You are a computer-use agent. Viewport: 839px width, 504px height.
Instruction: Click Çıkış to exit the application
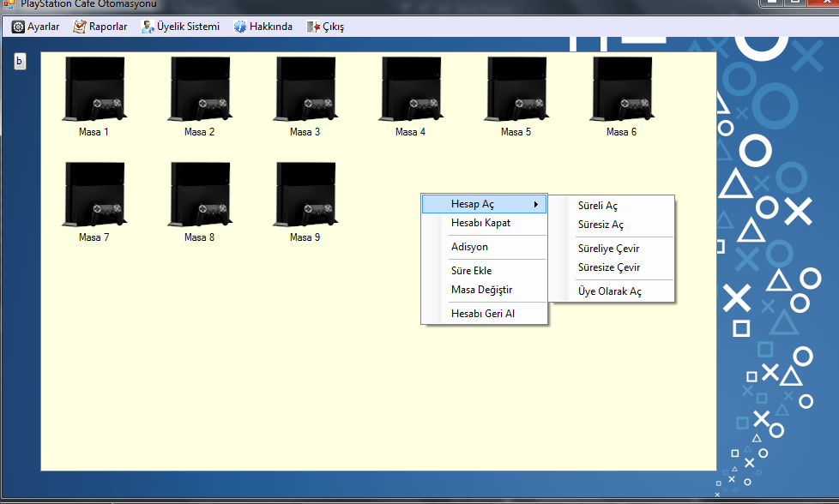point(325,27)
